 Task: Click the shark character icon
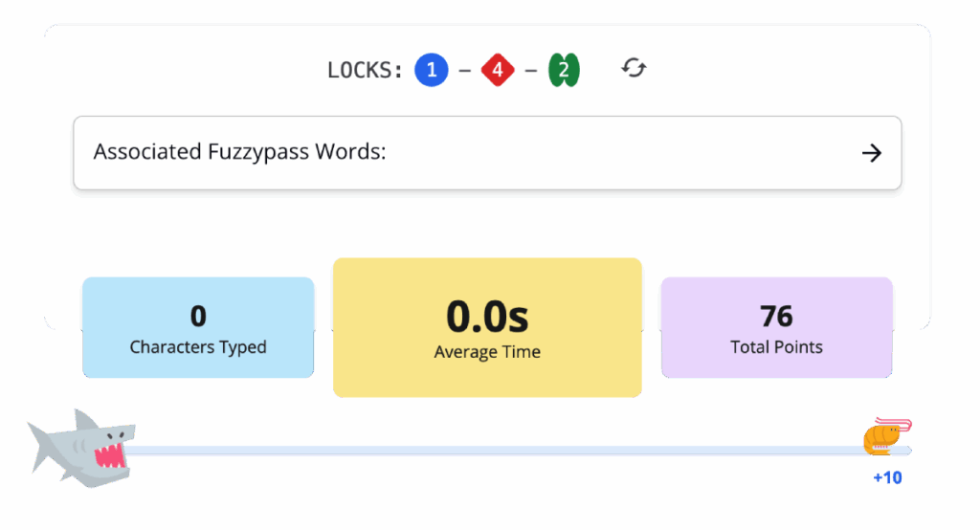point(83,447)
